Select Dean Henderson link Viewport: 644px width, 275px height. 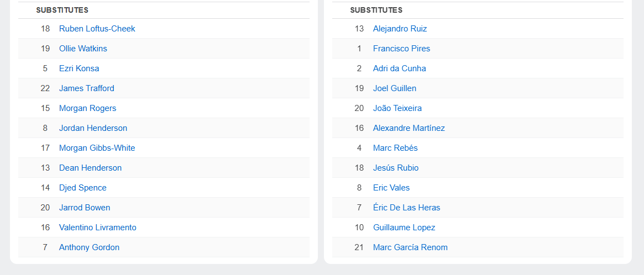point(90,168)
